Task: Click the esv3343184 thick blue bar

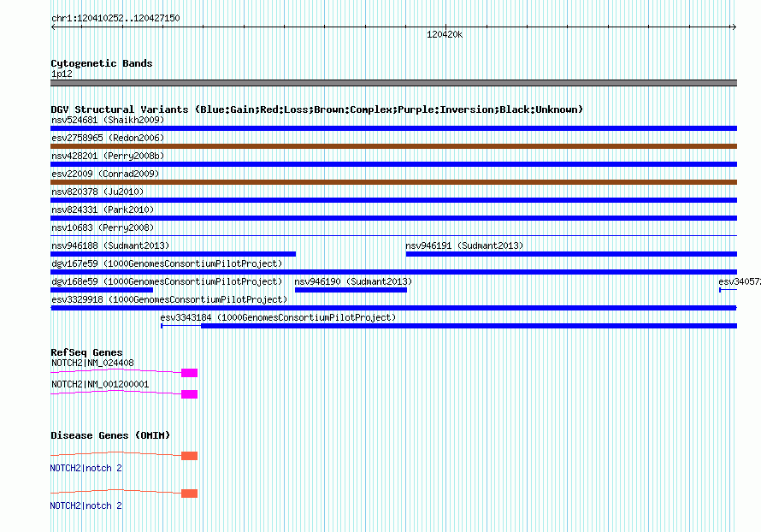Action: pos(469,326)
